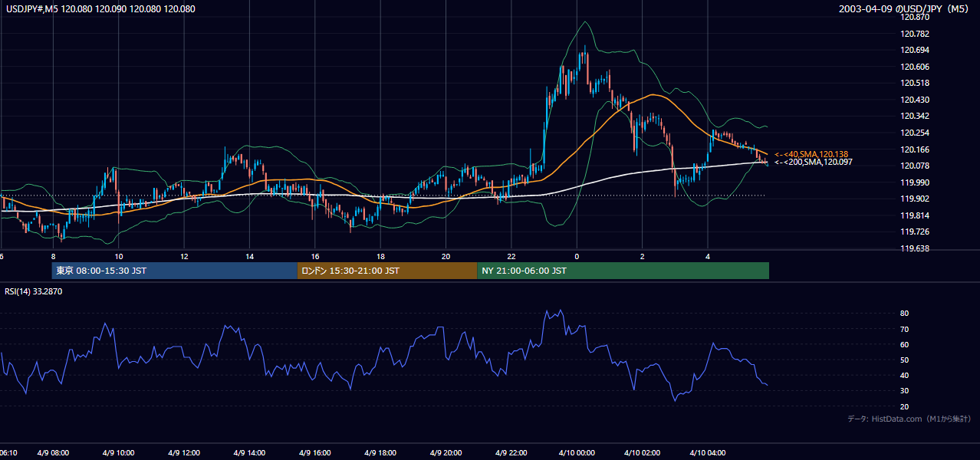Select the London 15:30-21:00 JST session bar
This screenshot has width=980, height=460.
point(387,271)
